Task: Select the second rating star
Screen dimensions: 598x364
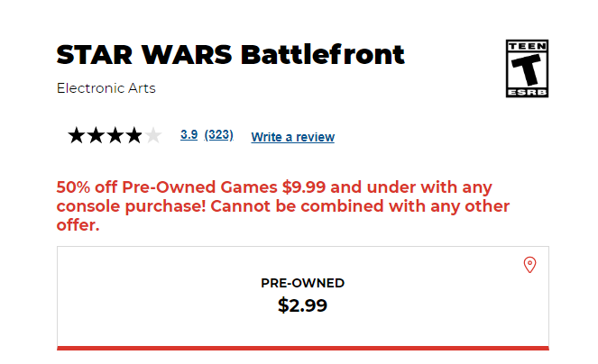Action: click(96, 136)
